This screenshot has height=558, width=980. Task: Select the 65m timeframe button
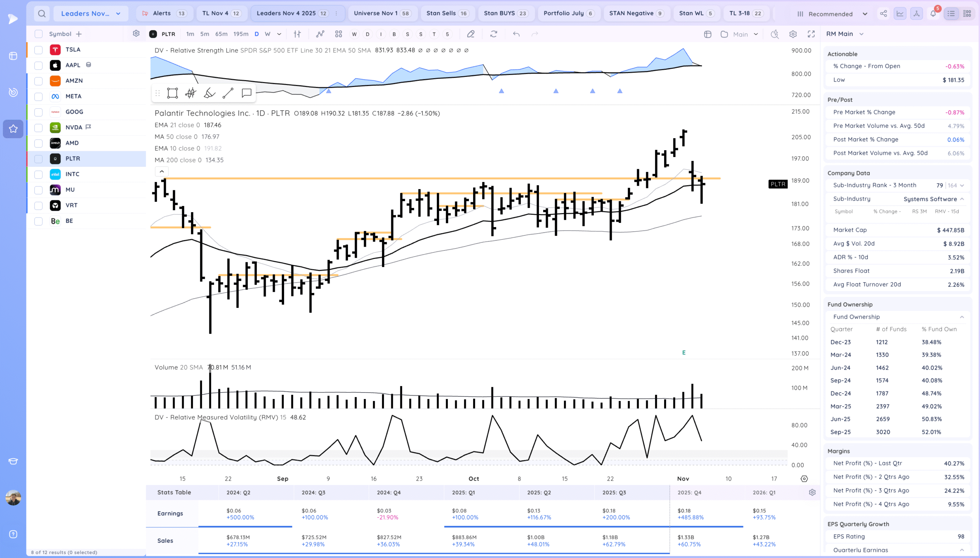[x=221, y=34]
